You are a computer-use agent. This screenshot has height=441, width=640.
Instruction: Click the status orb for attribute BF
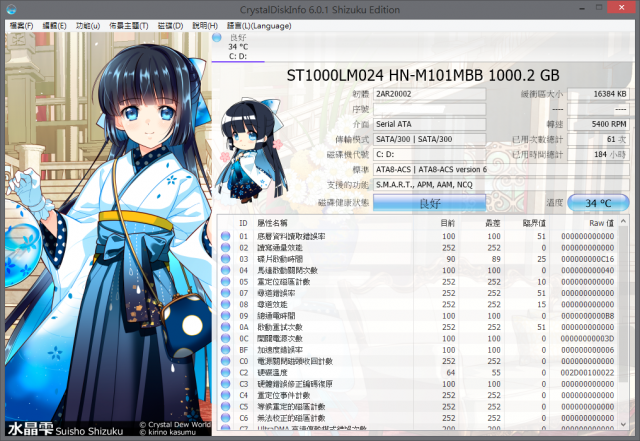(225, 350)
